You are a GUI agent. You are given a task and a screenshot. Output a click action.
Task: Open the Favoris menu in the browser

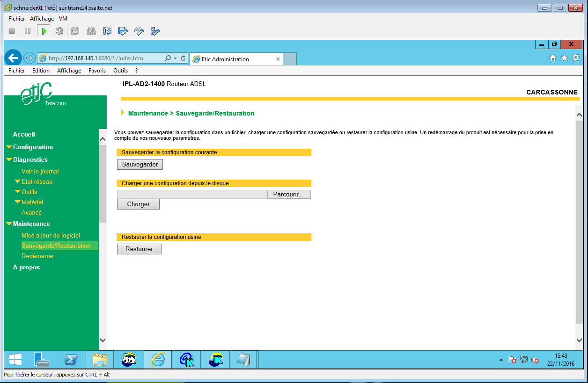(97, 71)
